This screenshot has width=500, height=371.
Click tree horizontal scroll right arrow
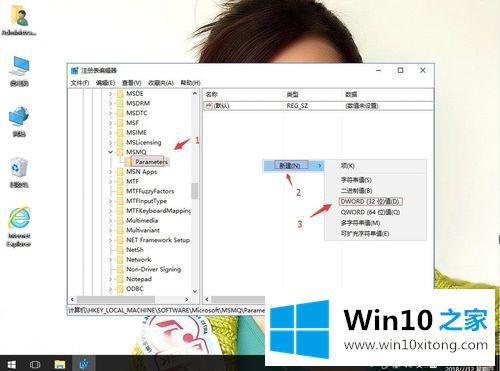(x=187, y=299)
